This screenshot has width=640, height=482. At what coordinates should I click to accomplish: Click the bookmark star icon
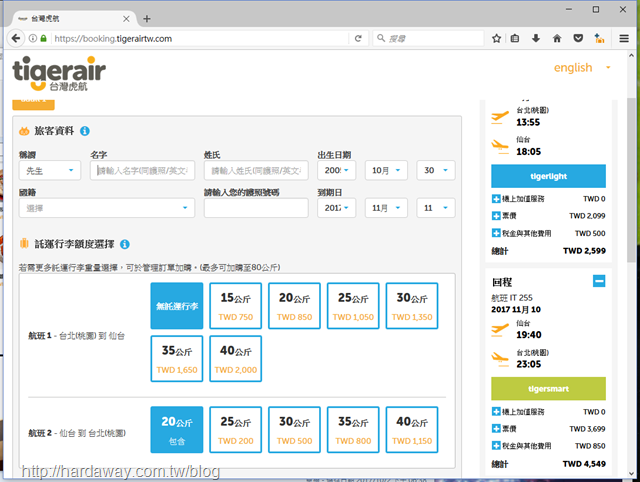click(496, 38)
